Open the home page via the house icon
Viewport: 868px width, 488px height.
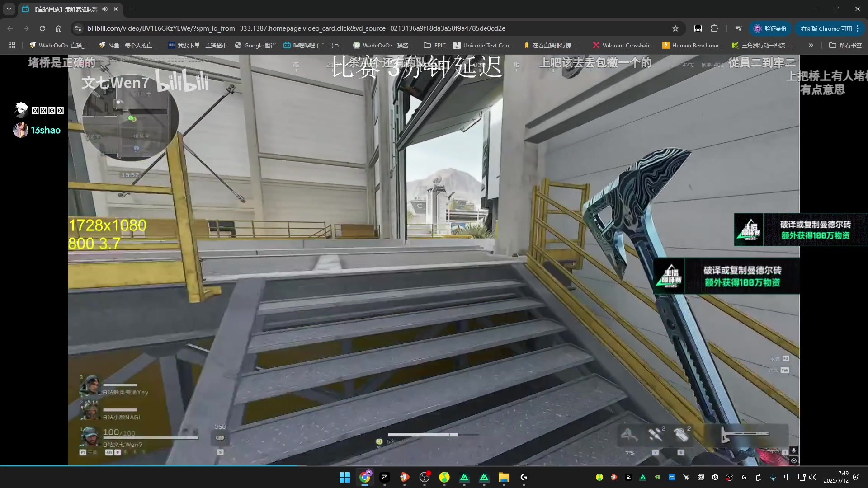[x=59, y=28]
